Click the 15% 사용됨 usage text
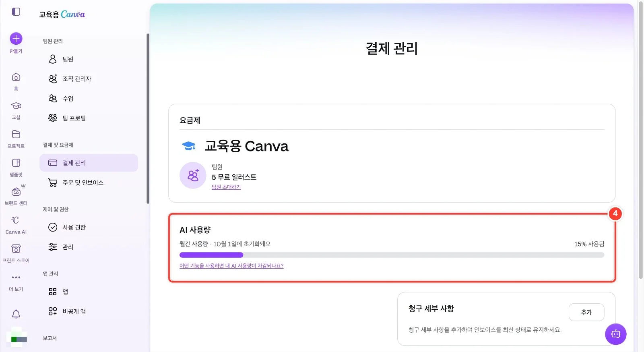 [589, 244]
